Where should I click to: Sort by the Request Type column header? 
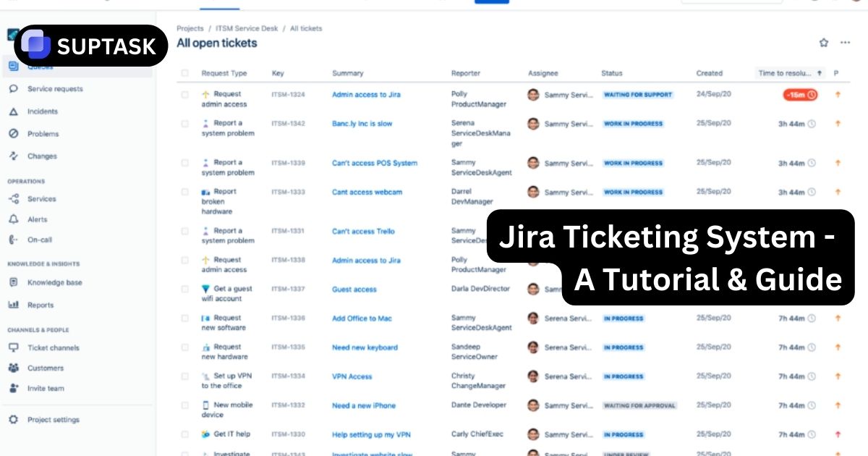coord(224,73)
